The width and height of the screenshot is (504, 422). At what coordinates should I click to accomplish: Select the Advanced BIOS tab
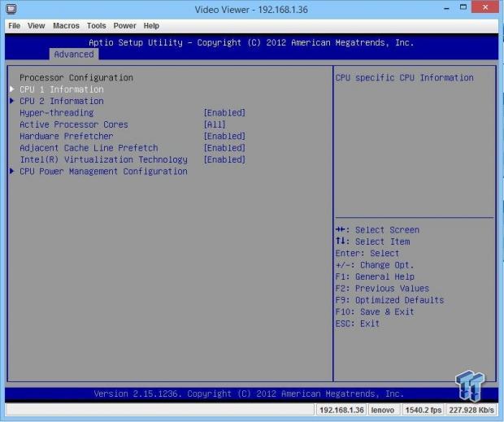tap(74, 54)
